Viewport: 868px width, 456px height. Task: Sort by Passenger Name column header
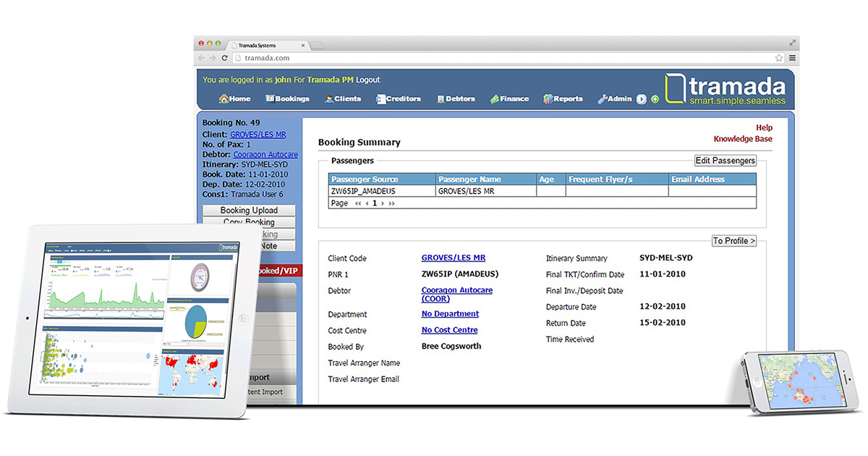(486, 180)
